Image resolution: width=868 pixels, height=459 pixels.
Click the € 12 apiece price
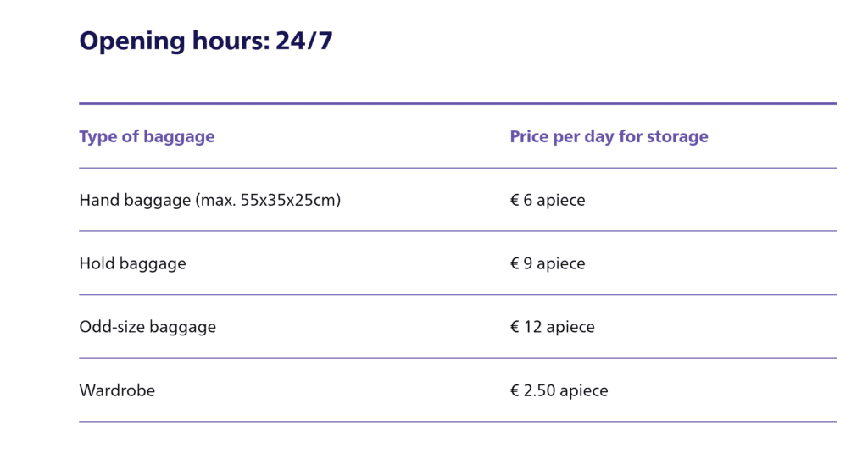(x=552, y=327)
